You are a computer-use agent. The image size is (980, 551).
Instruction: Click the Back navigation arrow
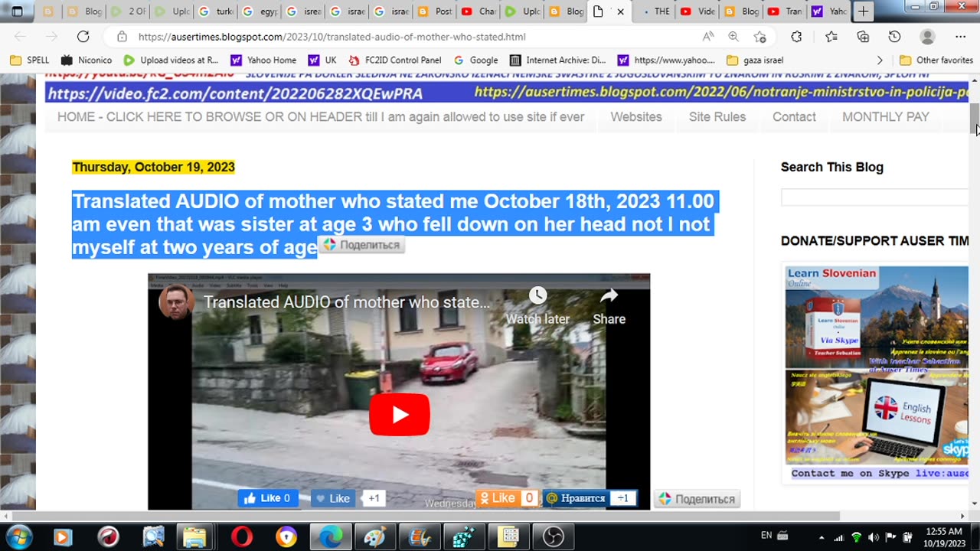(x=21, y=36)
